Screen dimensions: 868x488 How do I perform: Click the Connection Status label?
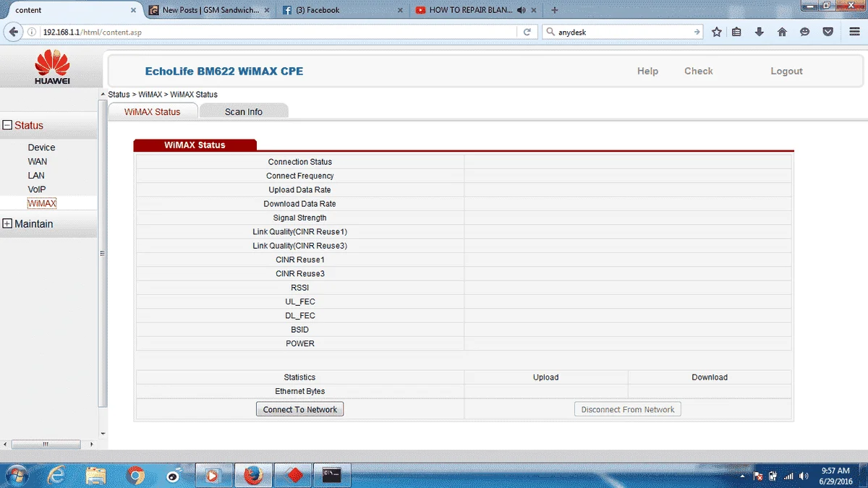pyautogui.click(x=300, y=162)
